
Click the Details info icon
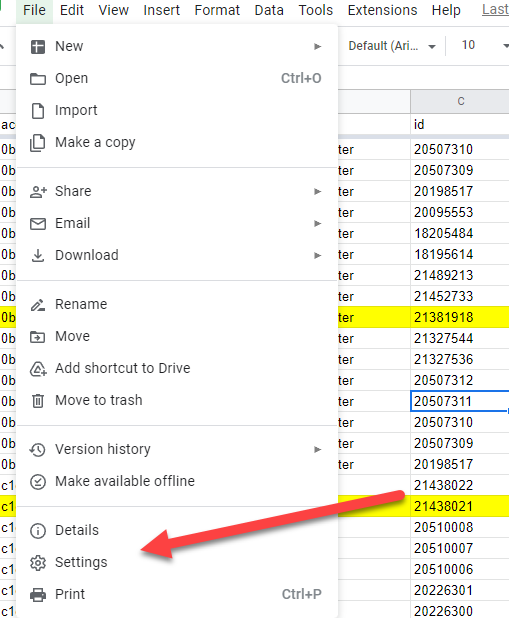click(38, 531)
